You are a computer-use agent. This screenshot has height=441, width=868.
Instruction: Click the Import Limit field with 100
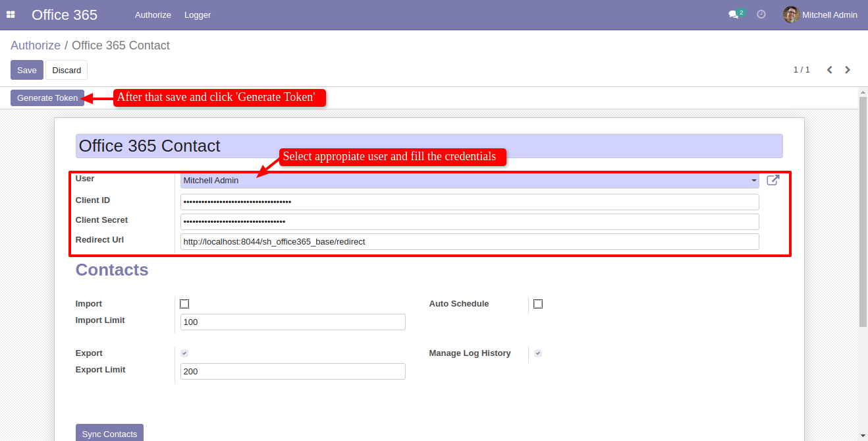click(293, 322)
